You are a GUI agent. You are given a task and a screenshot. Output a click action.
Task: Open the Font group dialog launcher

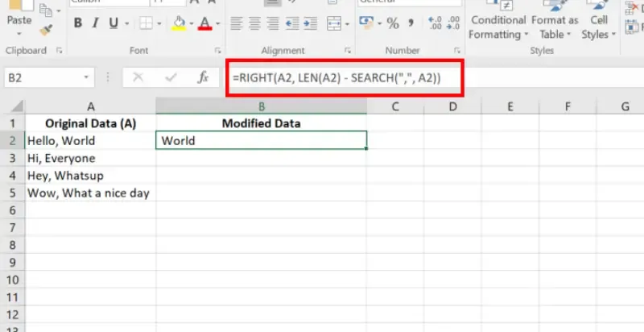pos(217,51)
